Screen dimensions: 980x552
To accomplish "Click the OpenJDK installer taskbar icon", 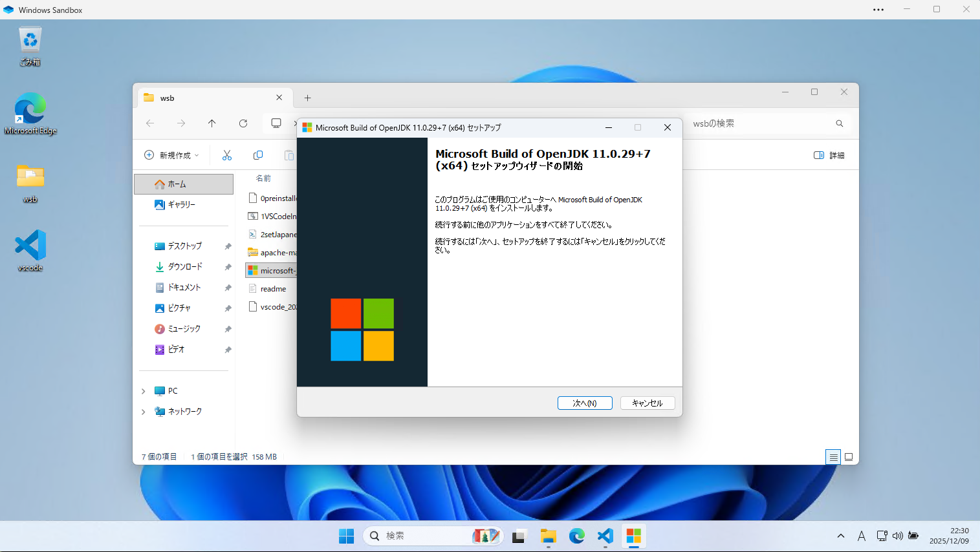I will point(634,536).
